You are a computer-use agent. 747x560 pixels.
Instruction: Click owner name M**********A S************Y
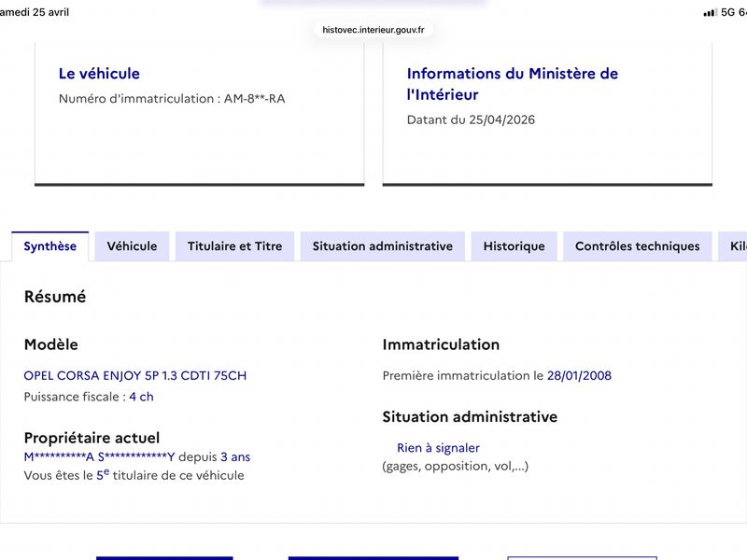[100, 457]
